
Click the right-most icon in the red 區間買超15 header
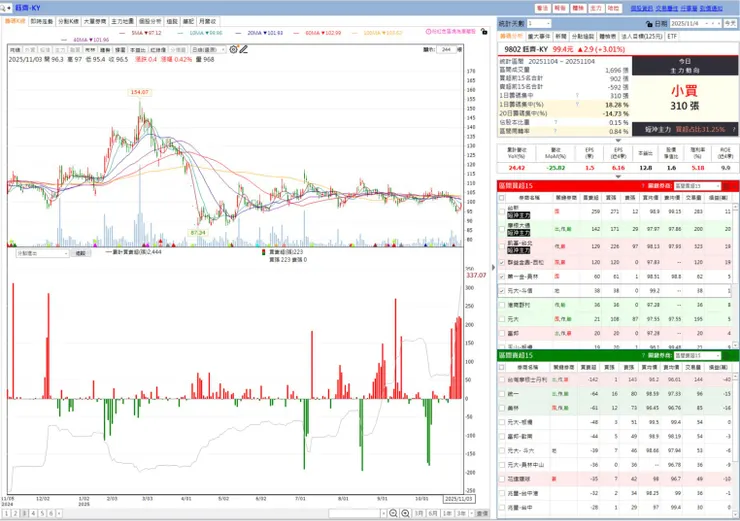click(x=734, y=186)
